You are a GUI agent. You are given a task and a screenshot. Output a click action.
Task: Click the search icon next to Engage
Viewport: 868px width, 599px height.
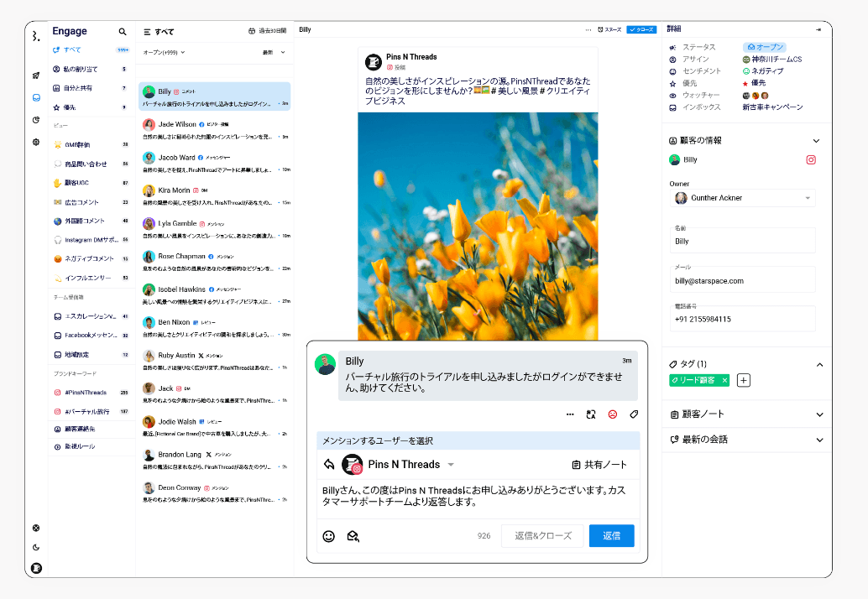123,32
